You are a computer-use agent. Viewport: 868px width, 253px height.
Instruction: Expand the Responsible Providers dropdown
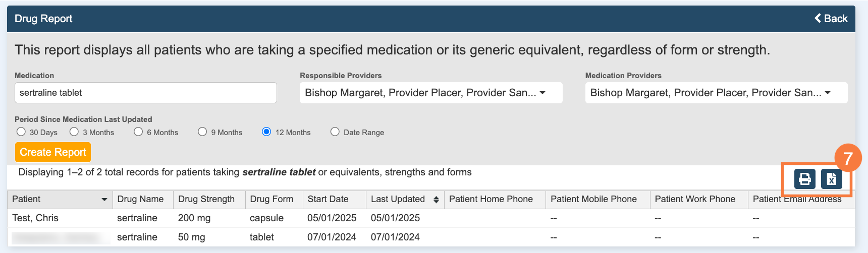(430, 93)
